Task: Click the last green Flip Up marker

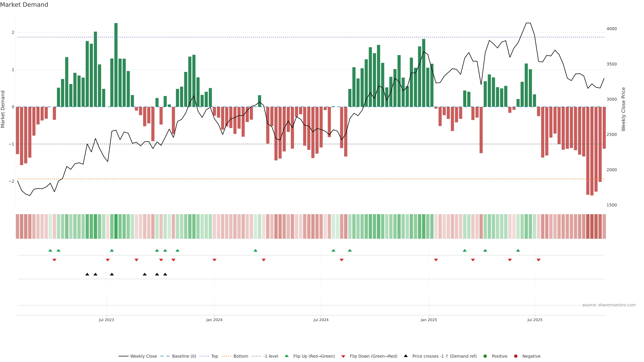Action: point(518,251)
